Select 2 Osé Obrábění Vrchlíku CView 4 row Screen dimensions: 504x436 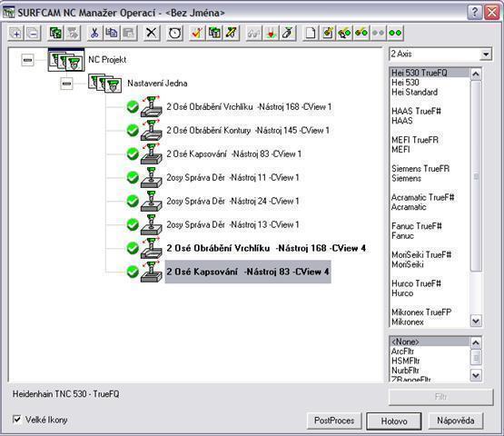tap(266, 248)
